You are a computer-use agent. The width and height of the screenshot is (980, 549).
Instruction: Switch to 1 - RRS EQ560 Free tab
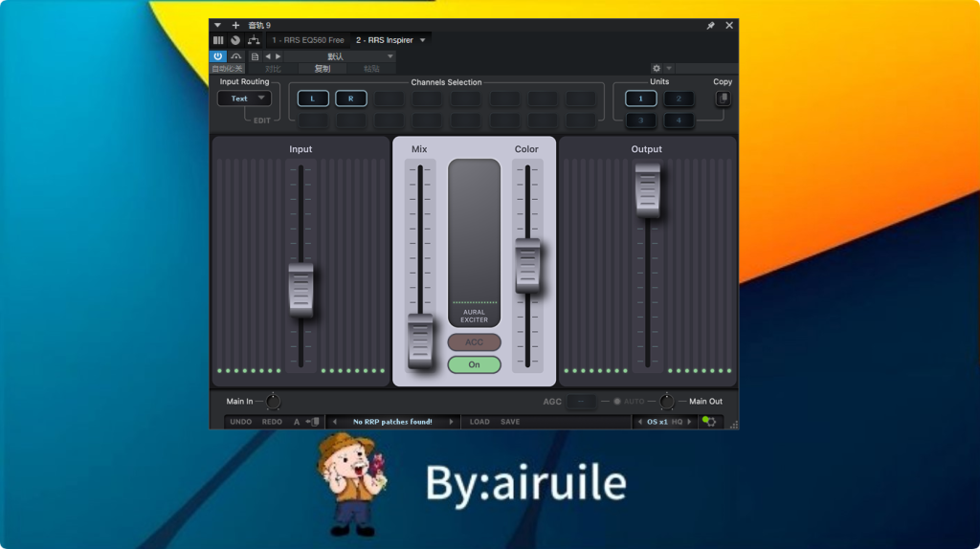[308, 40]
